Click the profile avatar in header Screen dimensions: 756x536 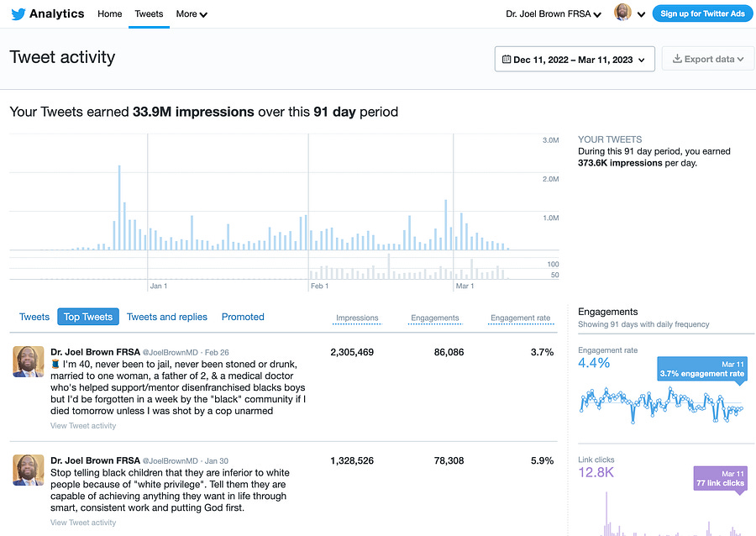[622, 13]
